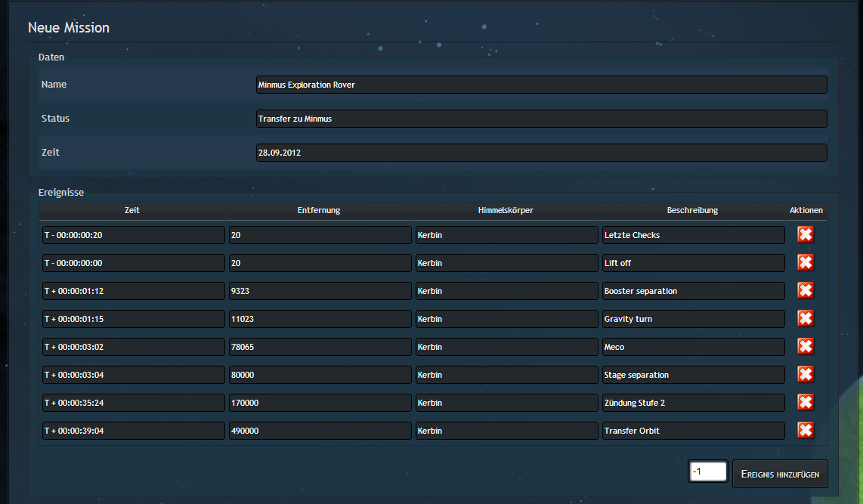Click the distance field showing 170000
This screenshot has height=504, width=863.
point(320,403)
